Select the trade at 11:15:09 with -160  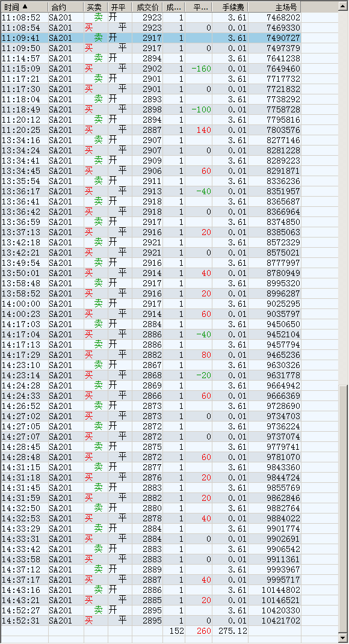point(151,69)
